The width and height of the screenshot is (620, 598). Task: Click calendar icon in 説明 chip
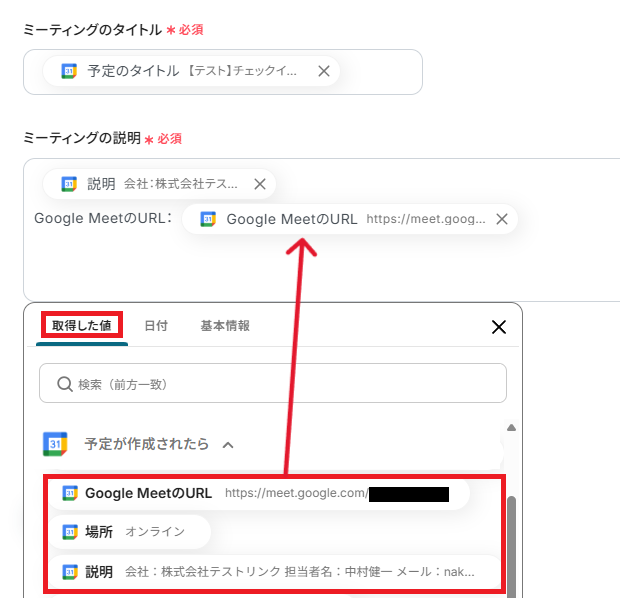coord(69,184)
